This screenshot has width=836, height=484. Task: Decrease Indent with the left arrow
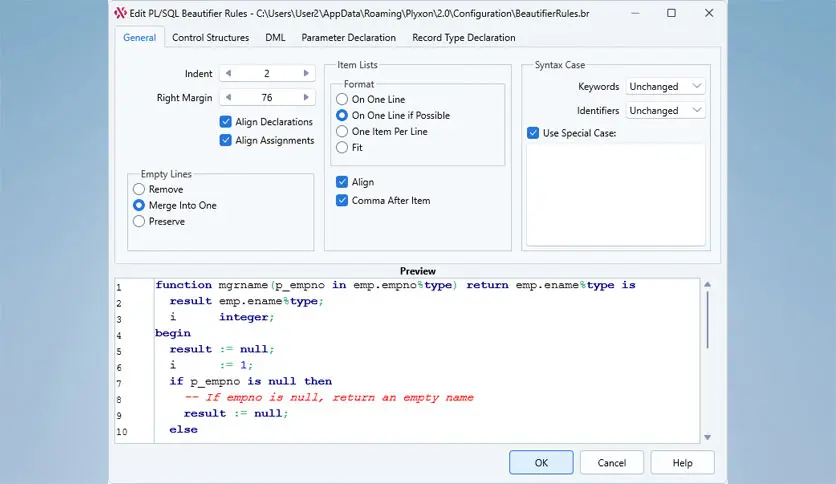(228, 74)
